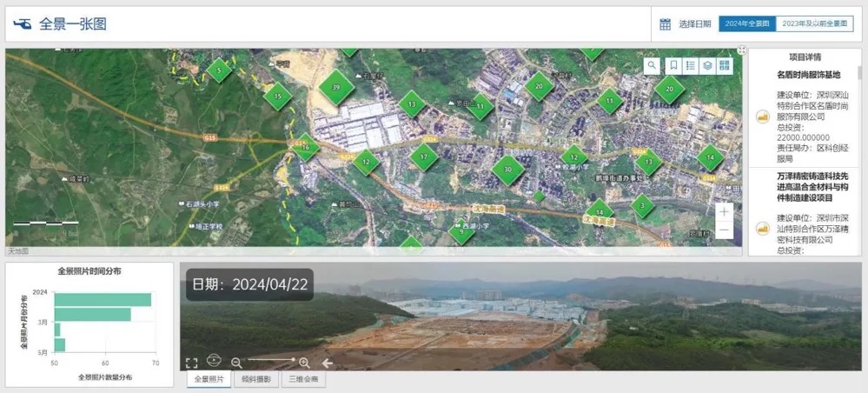The height and width of the screenshot is (393, 868).
Task: Zoom out the map with minus button
Action: [x=724, y=230]
